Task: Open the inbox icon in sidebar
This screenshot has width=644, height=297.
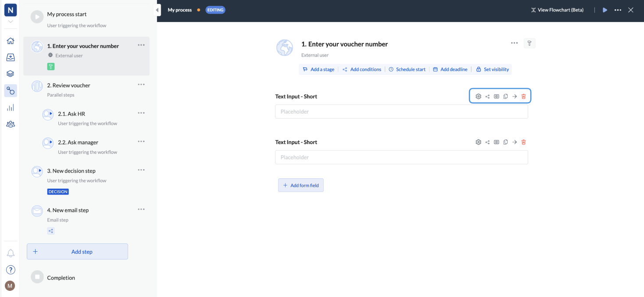Action: (x=11, y=58)
